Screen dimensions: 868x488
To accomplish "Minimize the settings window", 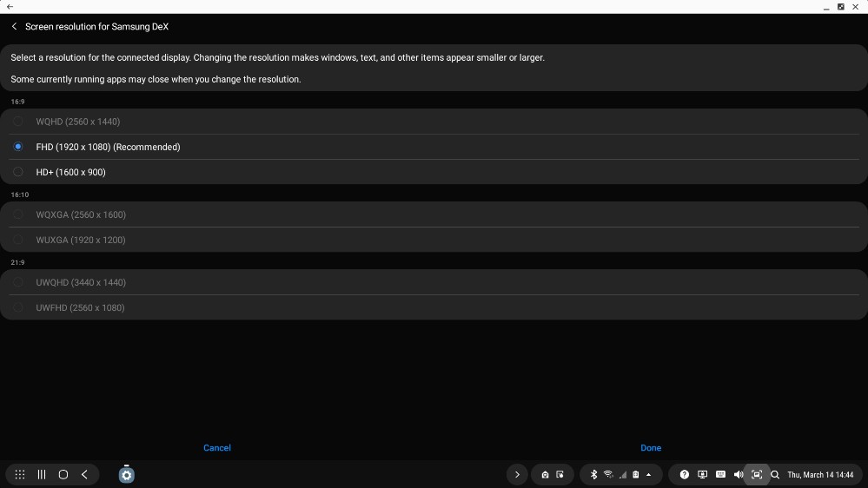I will tap(826, 7).
